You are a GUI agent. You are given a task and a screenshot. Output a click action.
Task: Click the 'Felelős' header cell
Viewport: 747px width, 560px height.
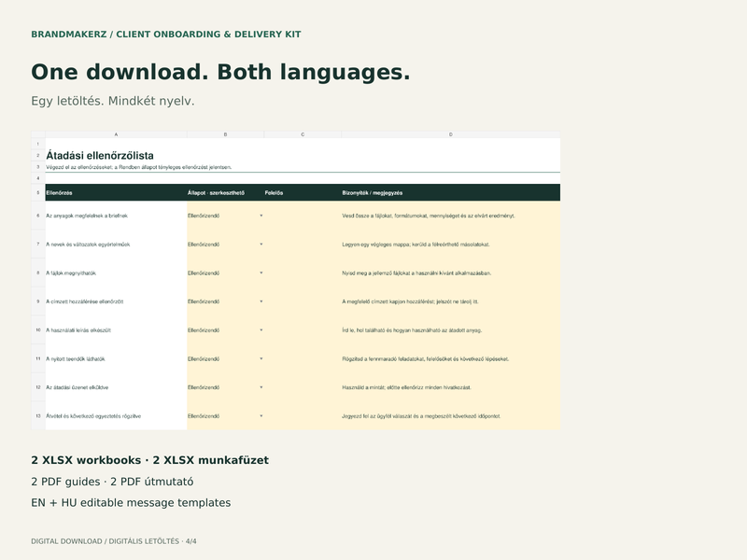(303, 193)
